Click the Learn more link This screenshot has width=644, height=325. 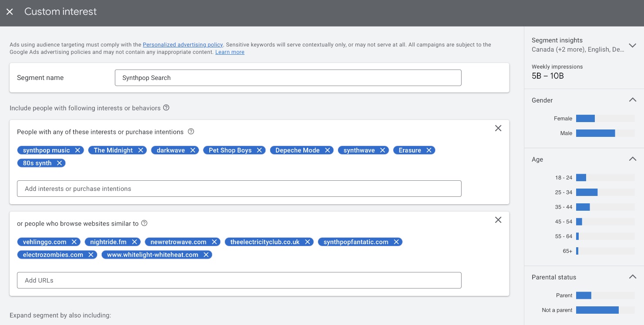coord(230,52)
